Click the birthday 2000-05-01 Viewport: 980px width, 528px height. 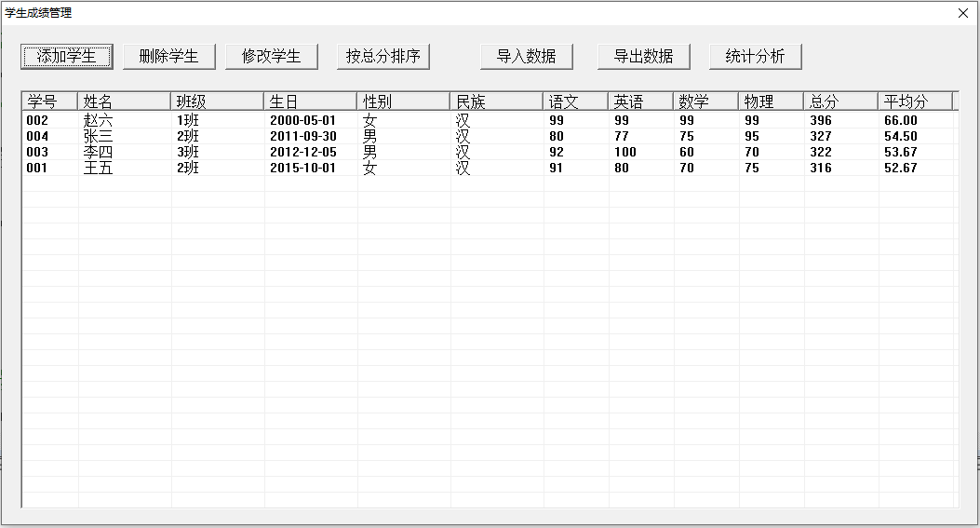pyautogui.click(x=303, y=120)
